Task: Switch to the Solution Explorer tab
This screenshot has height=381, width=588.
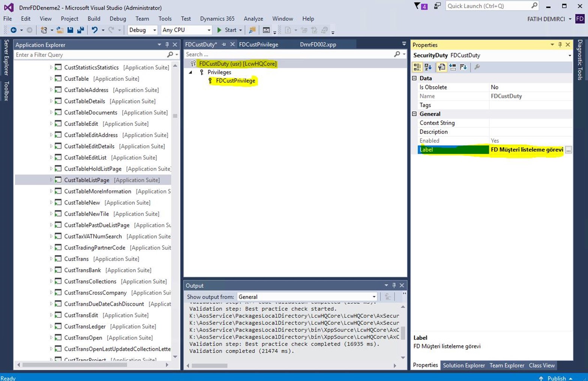Action: pyautogui.click(x=464, y=365)
